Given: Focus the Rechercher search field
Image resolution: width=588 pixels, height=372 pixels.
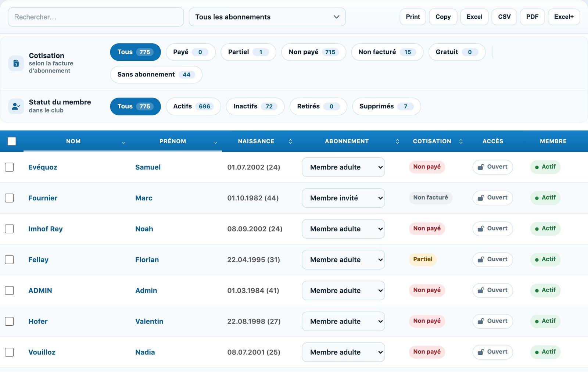Looking at the screenshot, I should coord(96,17).
